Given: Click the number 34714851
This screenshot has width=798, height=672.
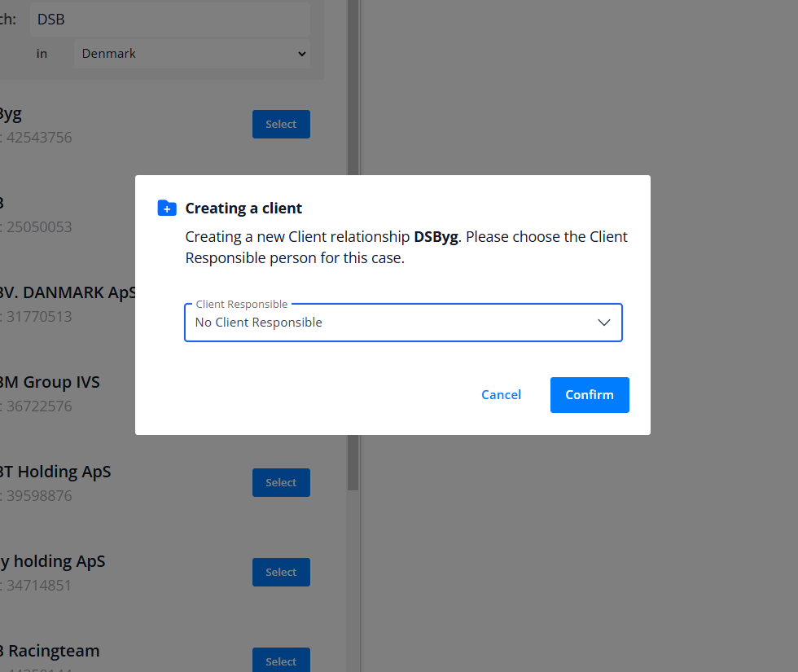Looking at the screenshot, I should point(39,586).
